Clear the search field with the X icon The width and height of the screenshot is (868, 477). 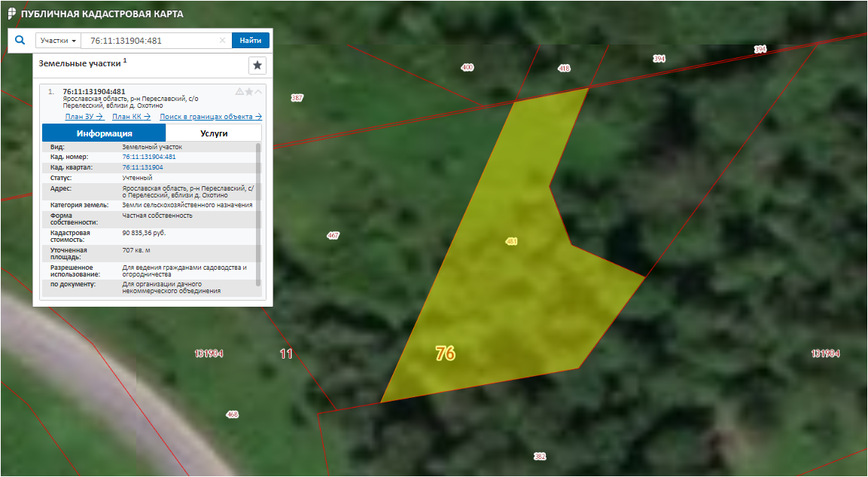click(223, 41)
